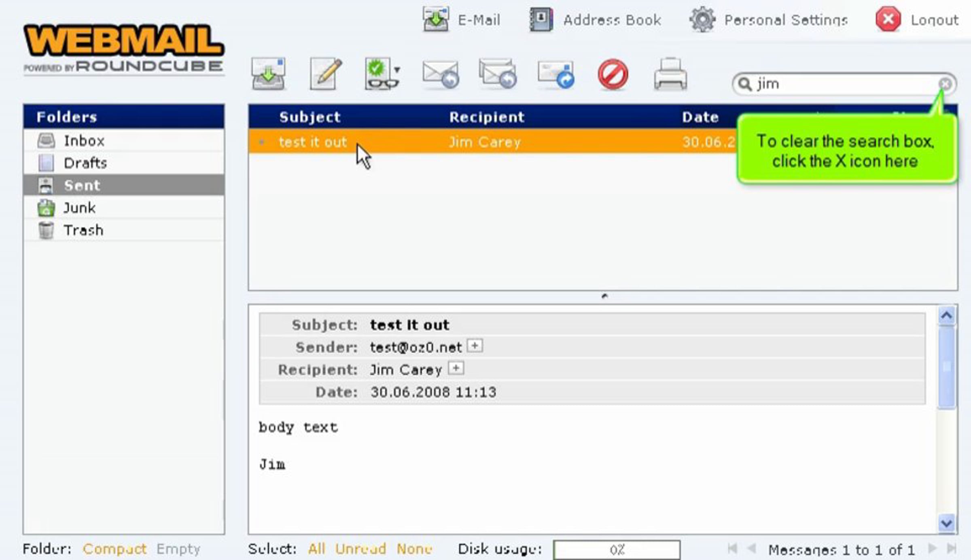The image size is (971, 560).
Task: Select Unread messages link
Action: point(360,549)
